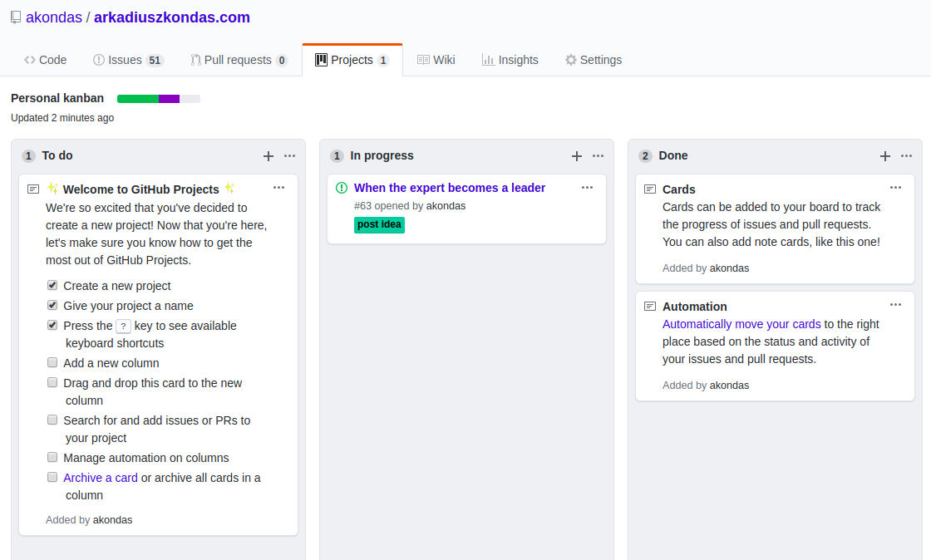Open the Done column options menu
The height and width of the screenshot is (560, 931).
click(x=906, y=156)
